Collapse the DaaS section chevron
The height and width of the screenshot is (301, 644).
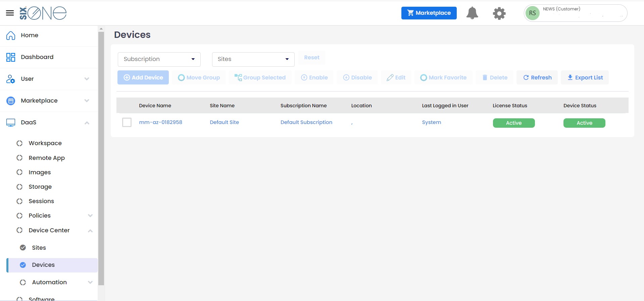coord(87,123)
